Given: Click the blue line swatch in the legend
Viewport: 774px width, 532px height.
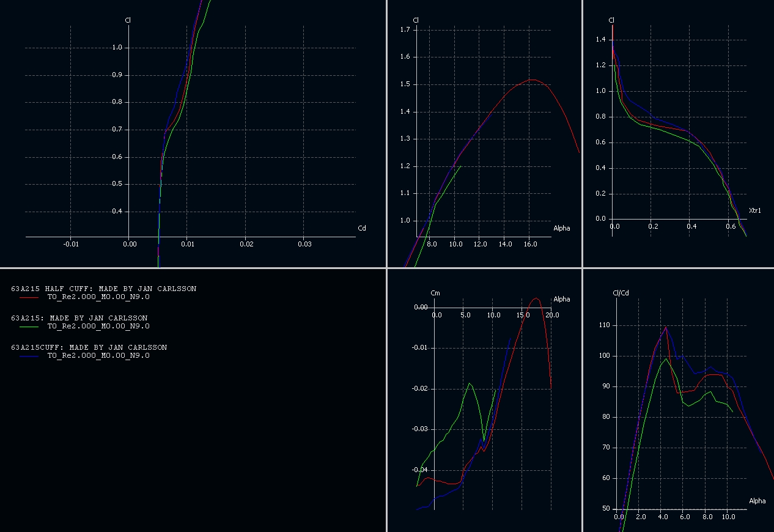Looking at the screenshot, I should (x=29, y=356).
